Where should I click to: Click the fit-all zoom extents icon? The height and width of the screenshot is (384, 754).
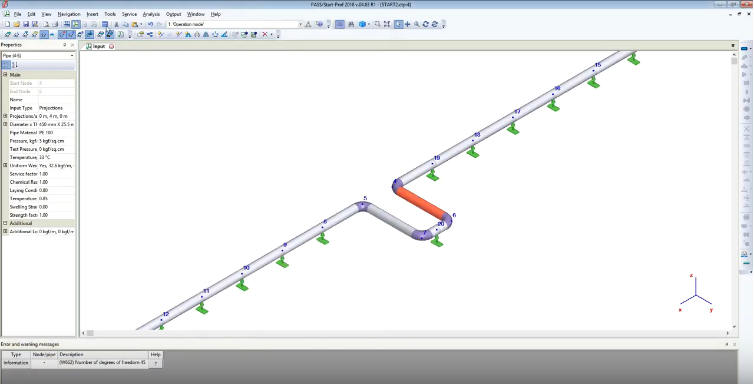(x=387, y=24)
